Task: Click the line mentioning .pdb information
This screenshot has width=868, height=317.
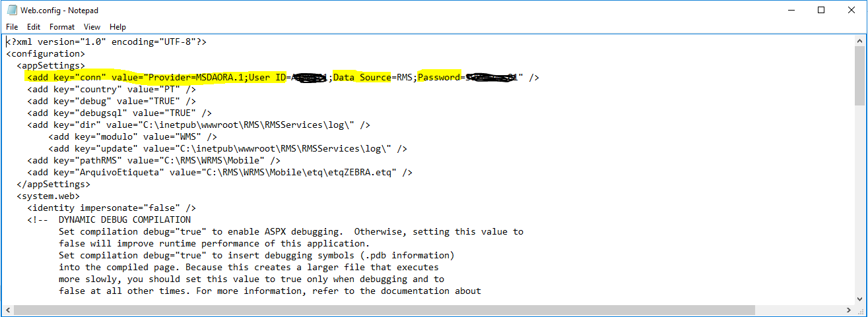Action: 257,256
